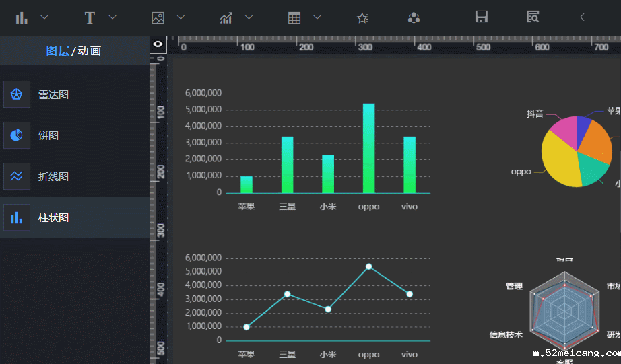Expand dropdown arrow next to table icon
The width and height of the screenshot is (621, 364).
(317, 17)
